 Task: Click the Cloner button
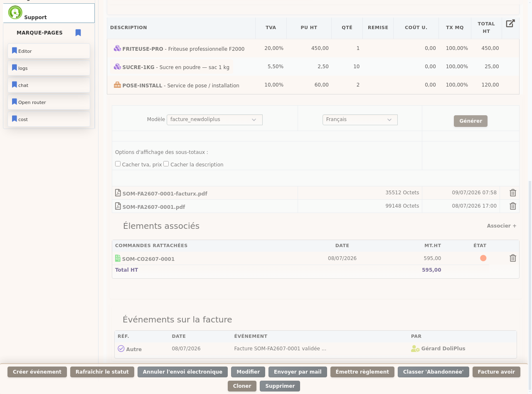(242, 386)
